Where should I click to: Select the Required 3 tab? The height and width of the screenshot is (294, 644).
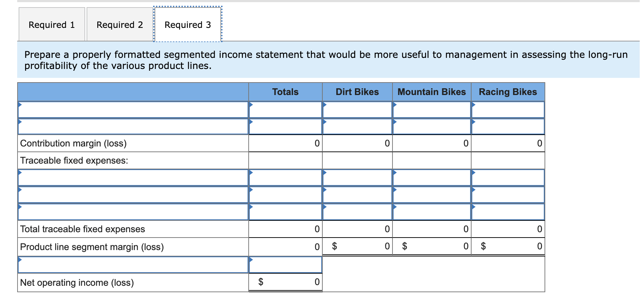(x=187, y=24)
